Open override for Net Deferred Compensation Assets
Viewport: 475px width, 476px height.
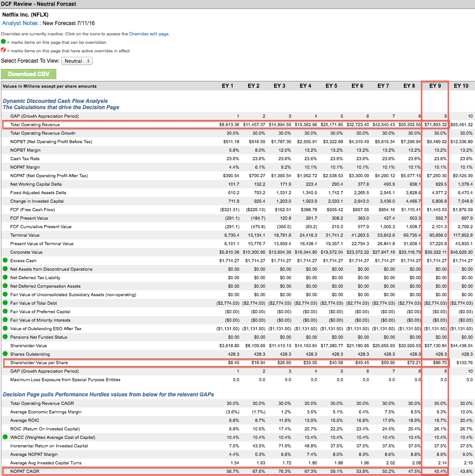click(5, 286)
